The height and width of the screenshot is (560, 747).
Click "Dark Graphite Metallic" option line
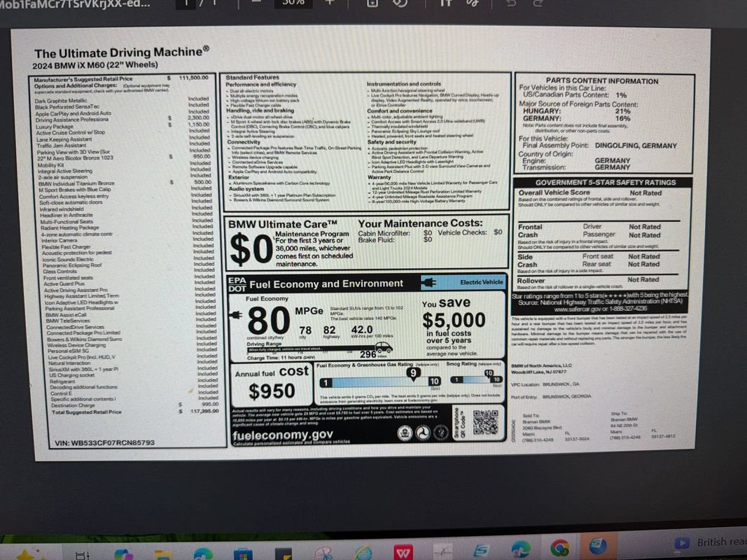point(60,101)
